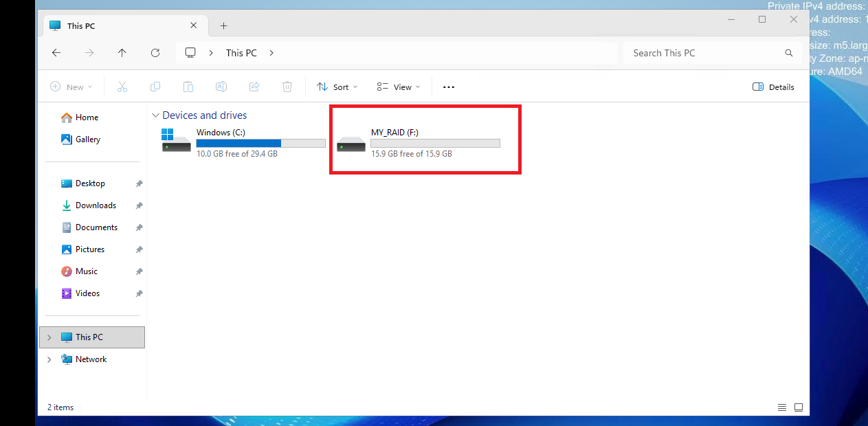Expand This PC in navigation pane
Image resolution: width=868 pixels, height=426 pixels.
pos(49,337)
